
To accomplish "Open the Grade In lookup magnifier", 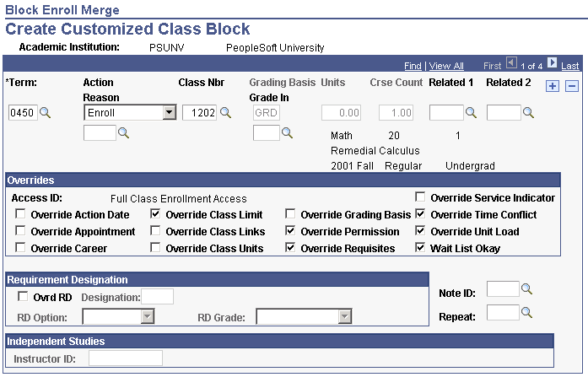I will (x=287, y=132).
